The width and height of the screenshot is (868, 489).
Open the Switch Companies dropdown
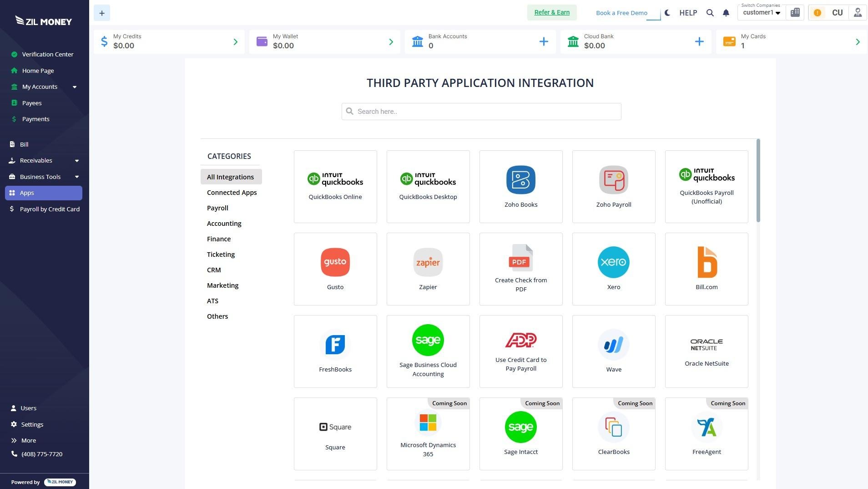point(762,13)
